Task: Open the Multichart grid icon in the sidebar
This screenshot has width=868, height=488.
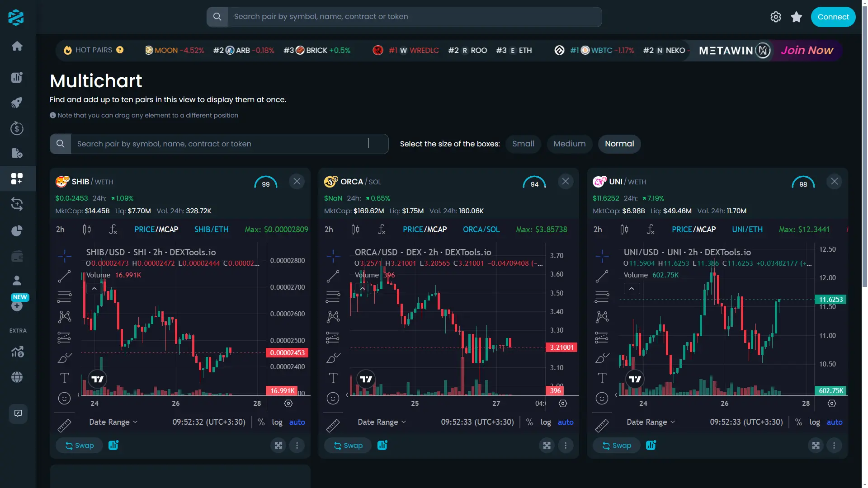Action: [17, 178]
